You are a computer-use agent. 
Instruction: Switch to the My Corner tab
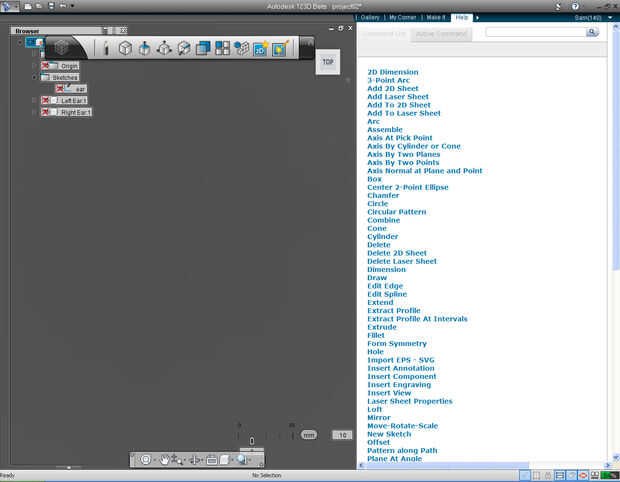point(402,17)
